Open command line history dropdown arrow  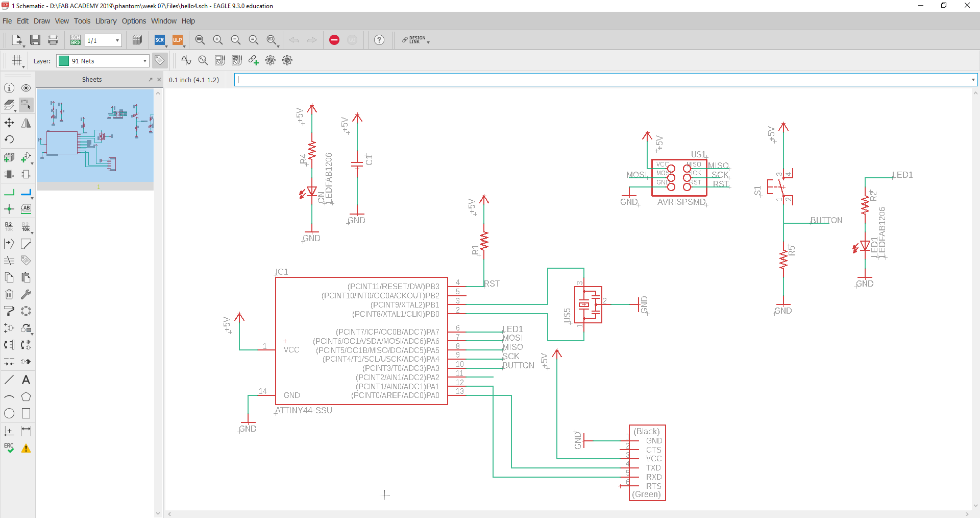pos(973,80)
